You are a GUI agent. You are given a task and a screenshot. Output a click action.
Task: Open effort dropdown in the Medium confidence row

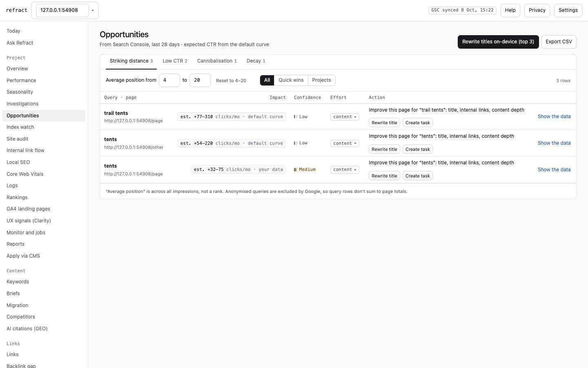coord(345,170)
